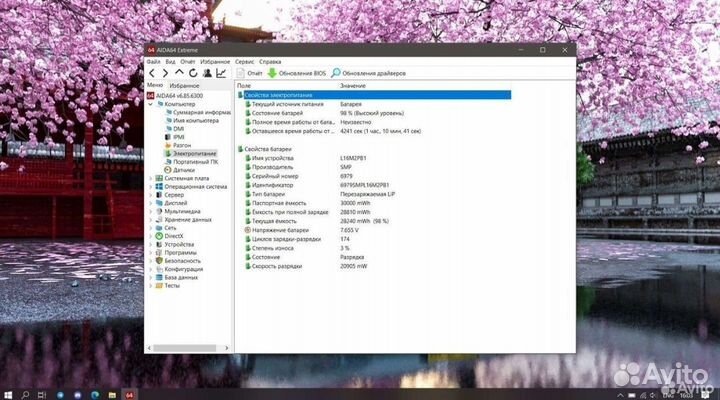Screen dimensions: 720x400
Task: Open the Windows Start menu
Action: (x=8, y=394)
